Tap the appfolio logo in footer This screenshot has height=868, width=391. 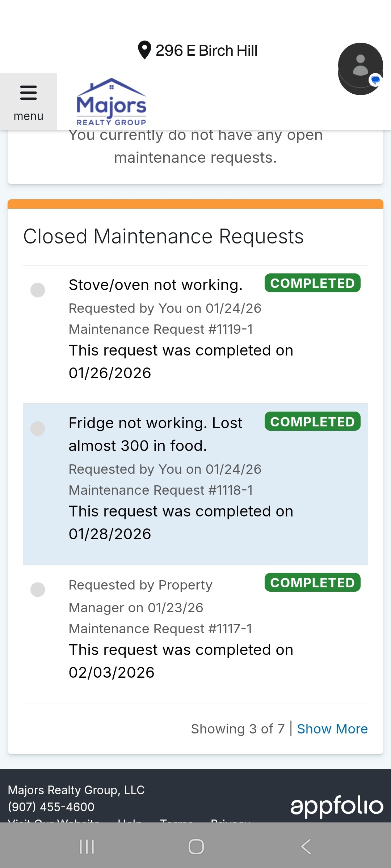tap(337, 806)
